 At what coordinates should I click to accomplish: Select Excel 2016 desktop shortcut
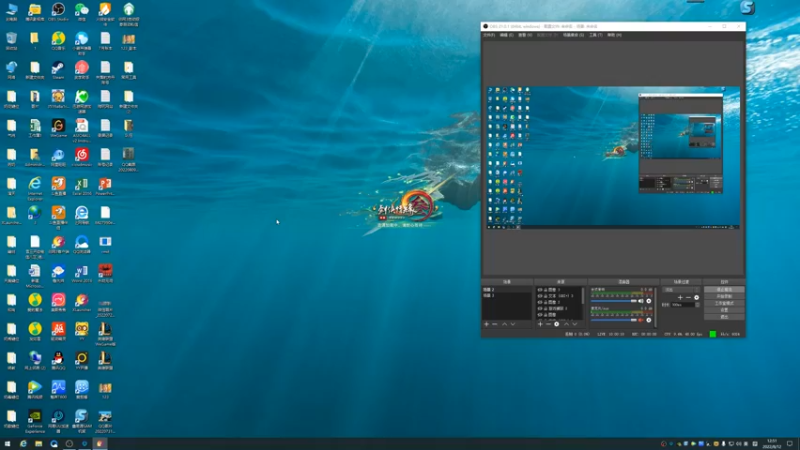[x=82, y=186]
